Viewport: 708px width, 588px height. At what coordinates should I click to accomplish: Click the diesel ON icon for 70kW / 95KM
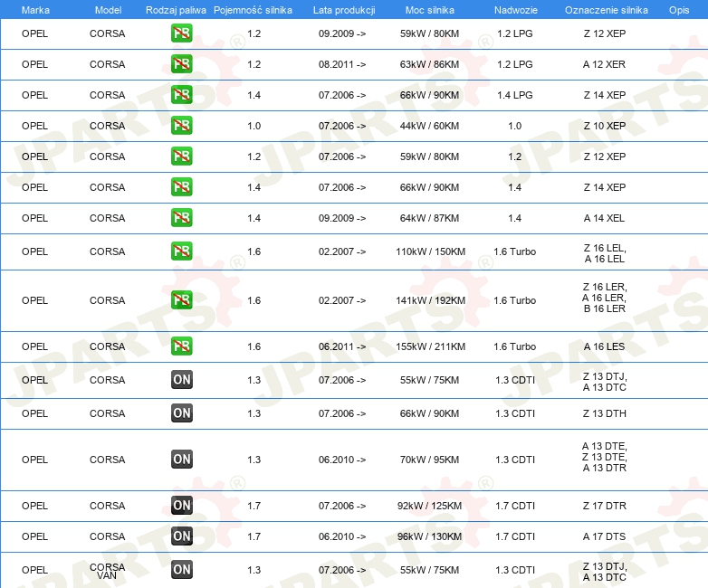pyautogui.click(x=182, y=459)
